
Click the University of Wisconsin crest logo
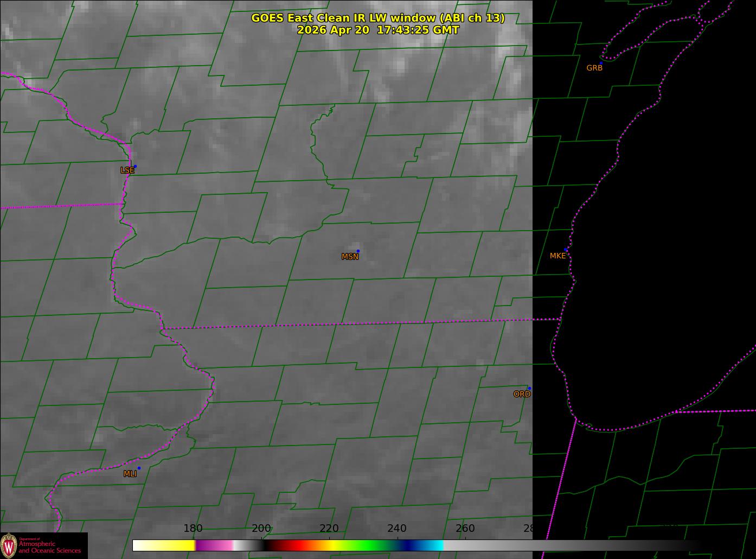pyautogui.click(x=9, y=545)
